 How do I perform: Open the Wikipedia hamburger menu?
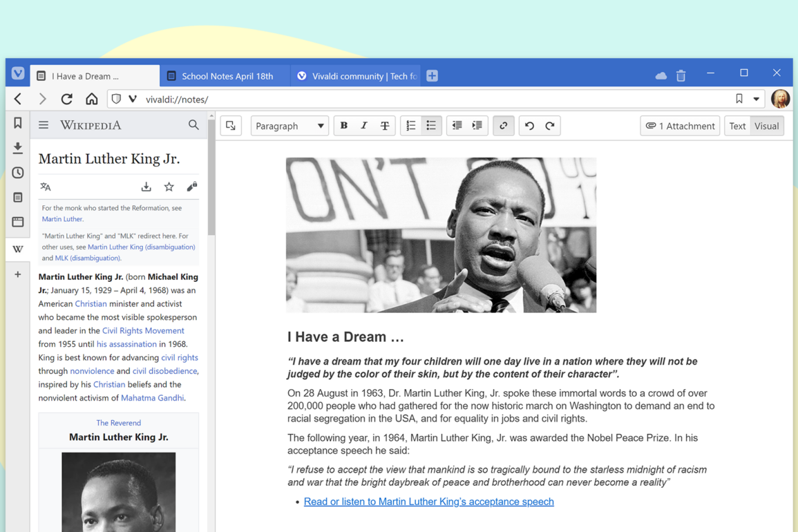pos(44,125)
